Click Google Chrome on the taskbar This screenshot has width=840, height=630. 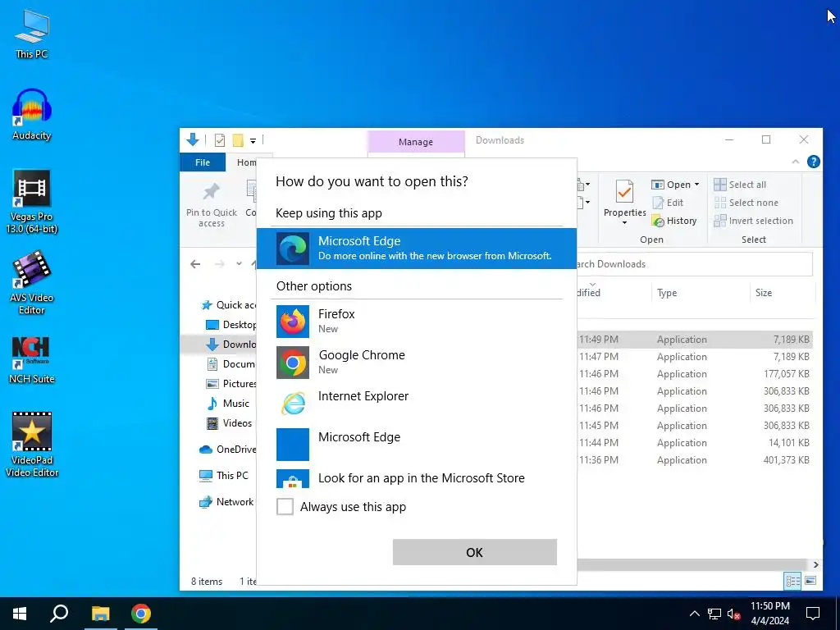point(141,614)
